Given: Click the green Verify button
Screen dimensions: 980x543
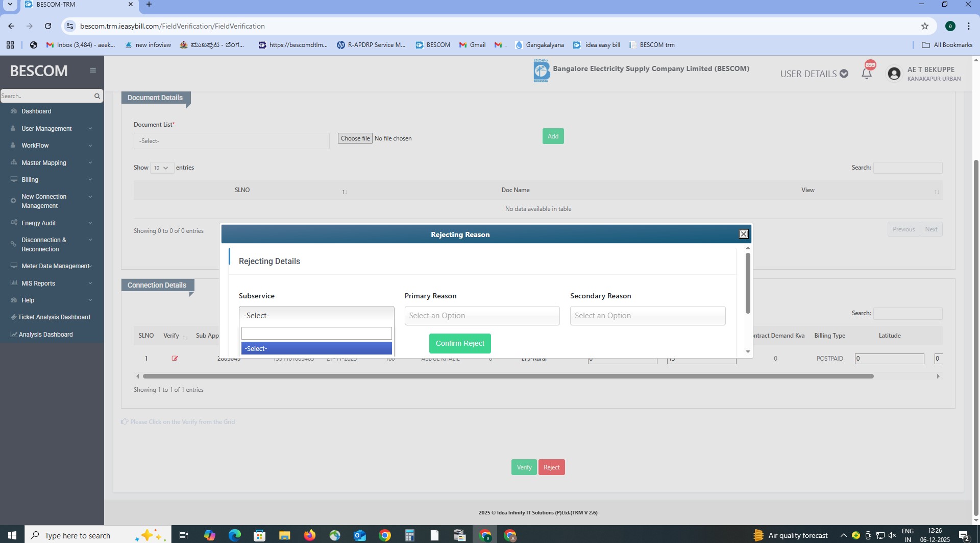Looking at the screenshot, I should 524,467.
